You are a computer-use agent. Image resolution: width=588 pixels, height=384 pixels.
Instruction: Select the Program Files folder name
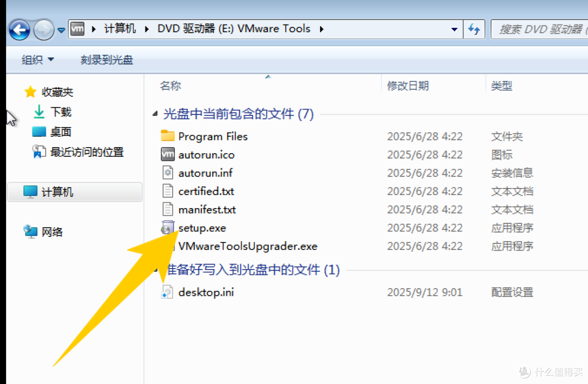[213, 137]
